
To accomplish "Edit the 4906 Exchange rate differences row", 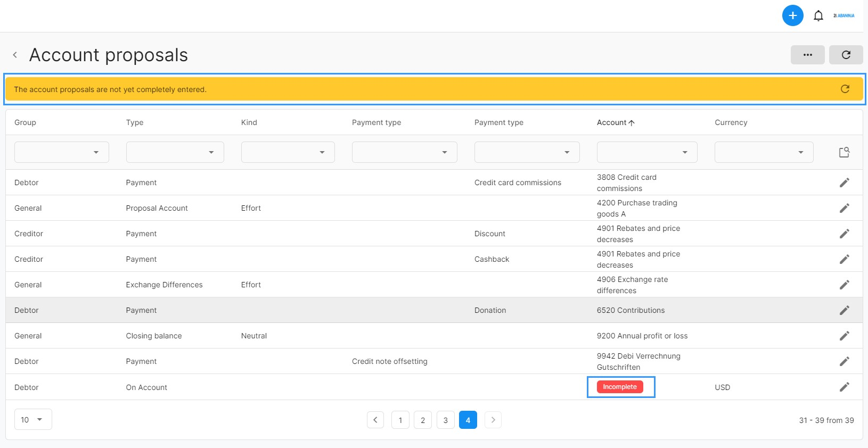I will coord(844,285).
